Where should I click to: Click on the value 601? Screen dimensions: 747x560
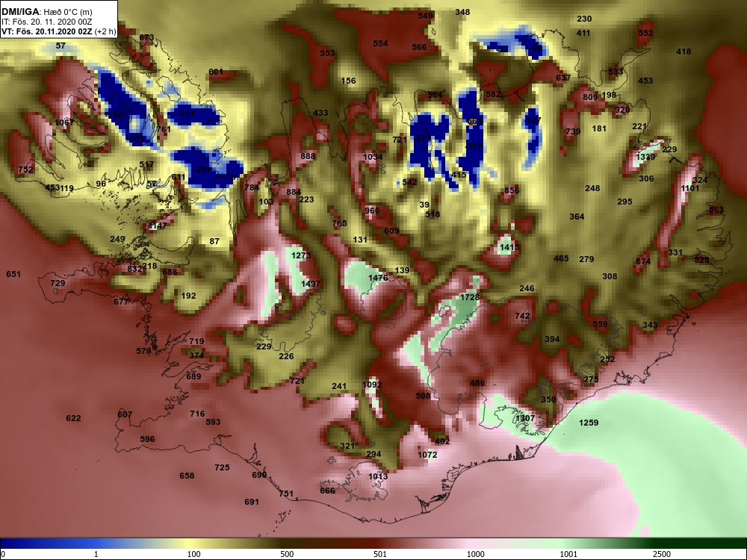click(216, 72)
